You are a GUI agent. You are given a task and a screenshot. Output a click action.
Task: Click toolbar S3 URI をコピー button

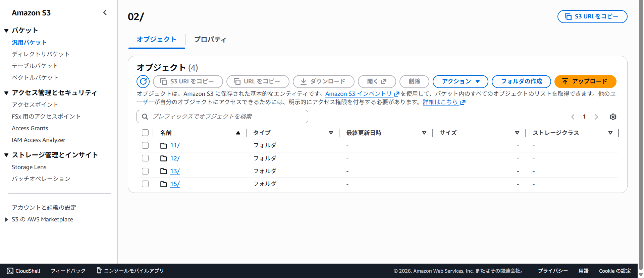188,81
